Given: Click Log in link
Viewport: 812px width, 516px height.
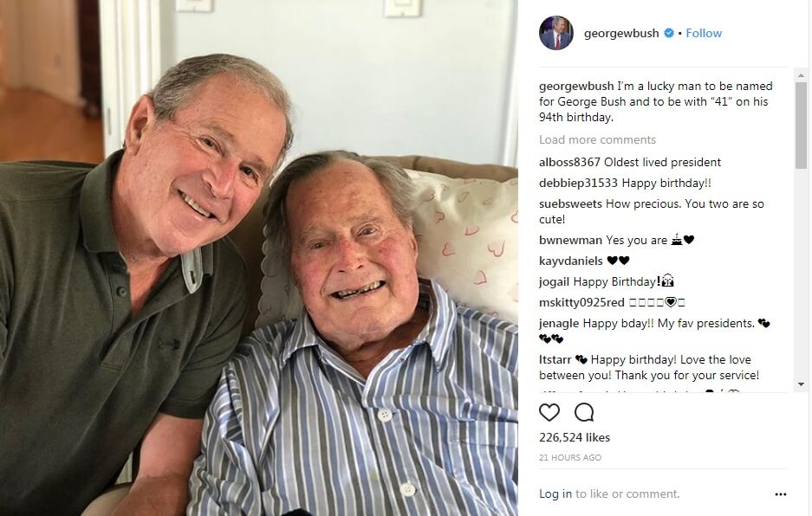Looking at the screenshot, I should [555, 493].
